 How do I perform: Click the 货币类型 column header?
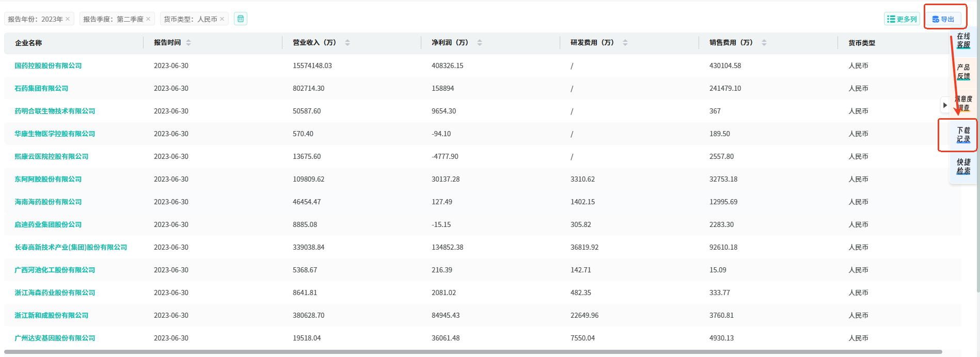coord(862,43)
